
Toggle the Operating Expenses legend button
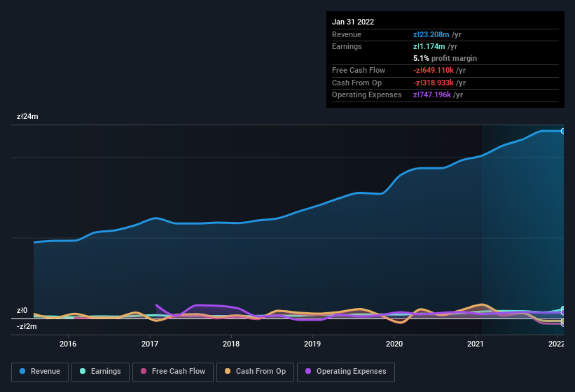346,372
